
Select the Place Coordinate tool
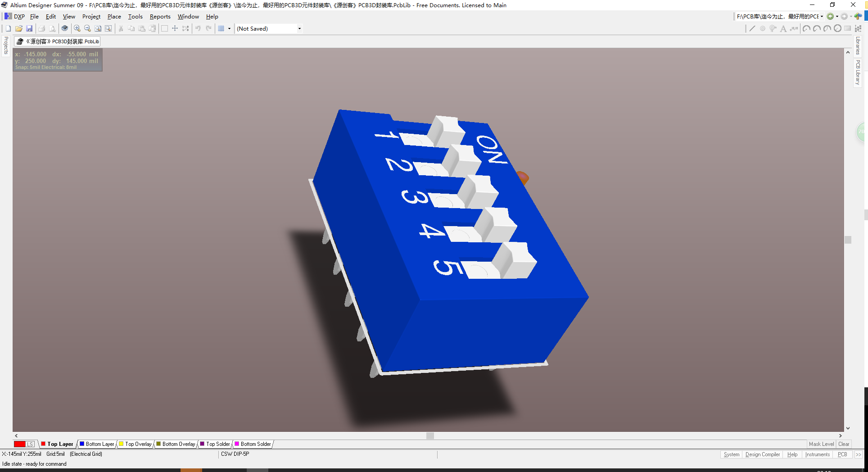coord(794,28)
